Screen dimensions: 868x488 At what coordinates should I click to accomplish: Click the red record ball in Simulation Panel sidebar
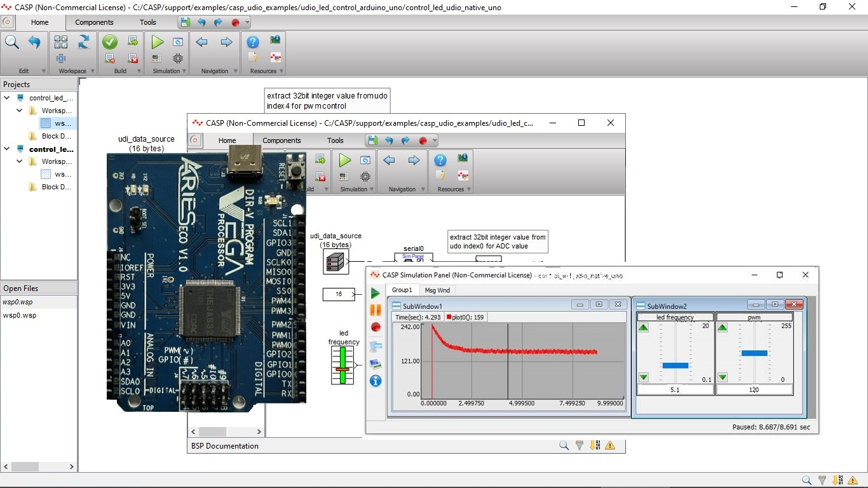pos(376,327)
